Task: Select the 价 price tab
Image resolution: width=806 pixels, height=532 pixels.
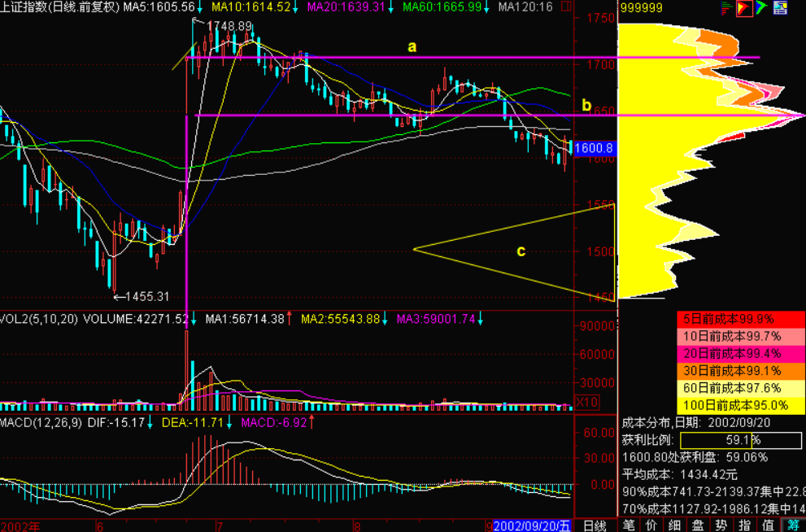Action: [652, 525]
